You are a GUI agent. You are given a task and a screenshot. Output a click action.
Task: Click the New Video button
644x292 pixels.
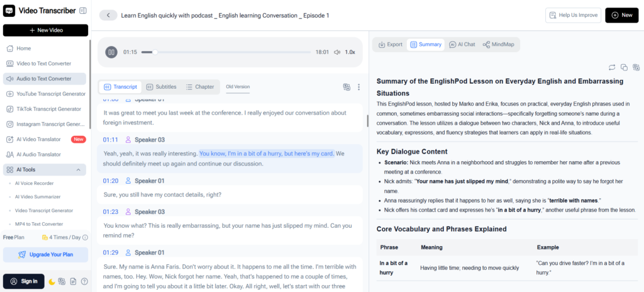(45, 30)
